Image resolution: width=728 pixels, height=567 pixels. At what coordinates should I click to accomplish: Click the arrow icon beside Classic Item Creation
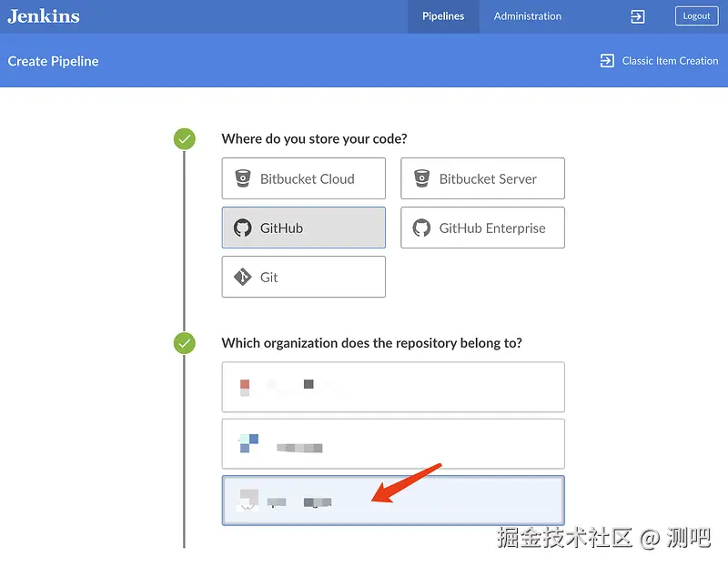click(x=607, y=61)
